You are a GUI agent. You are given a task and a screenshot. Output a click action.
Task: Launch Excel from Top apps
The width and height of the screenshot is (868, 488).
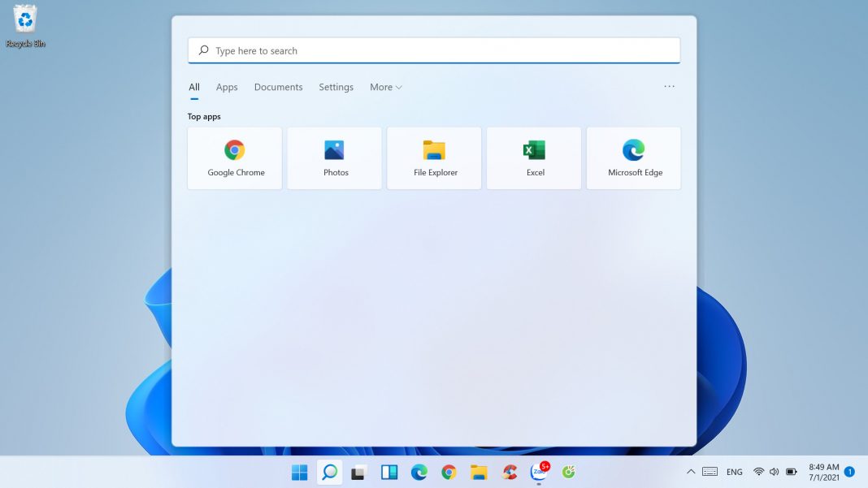pos(534,158)
